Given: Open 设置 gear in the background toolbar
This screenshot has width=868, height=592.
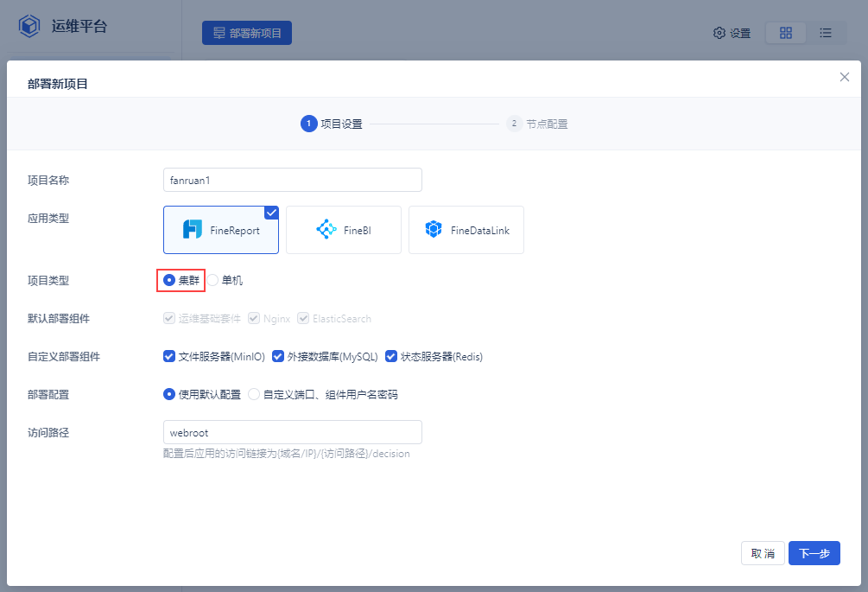Looking at the screenshot, I should click(732, 33).
